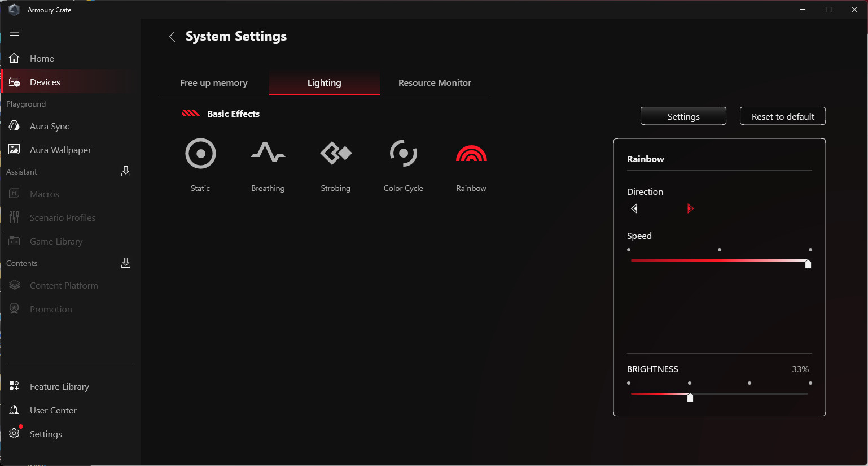Click the download icon beside Contents
Image resolution: width=868 pixels, height=466 pixels.
pyautogui.click(x=126, y=263)
